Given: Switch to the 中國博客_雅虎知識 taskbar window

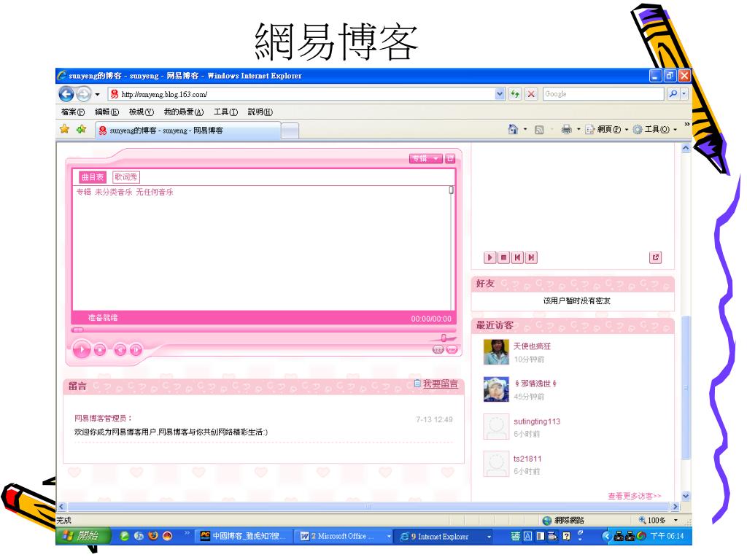Looking at the screenshot, I should point(242,536).
